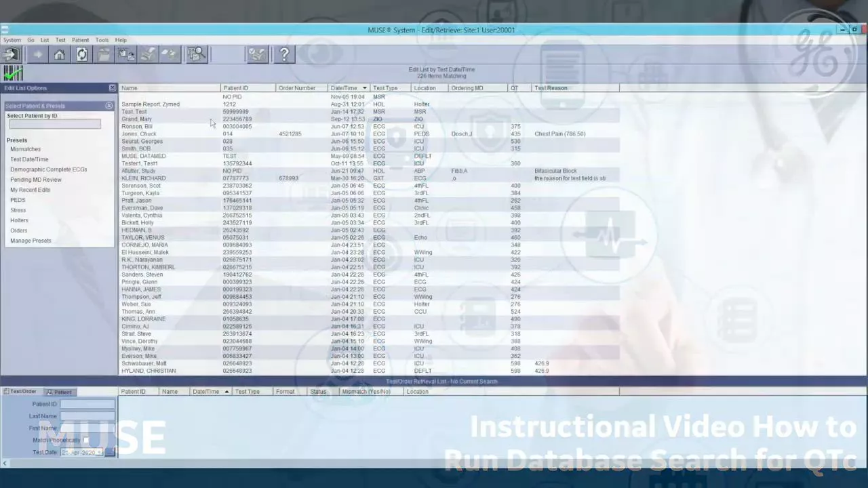This screenshot has width=868, height=488.
Task: Sort by Patient ID header in edit list
Action: click(248, 88)
